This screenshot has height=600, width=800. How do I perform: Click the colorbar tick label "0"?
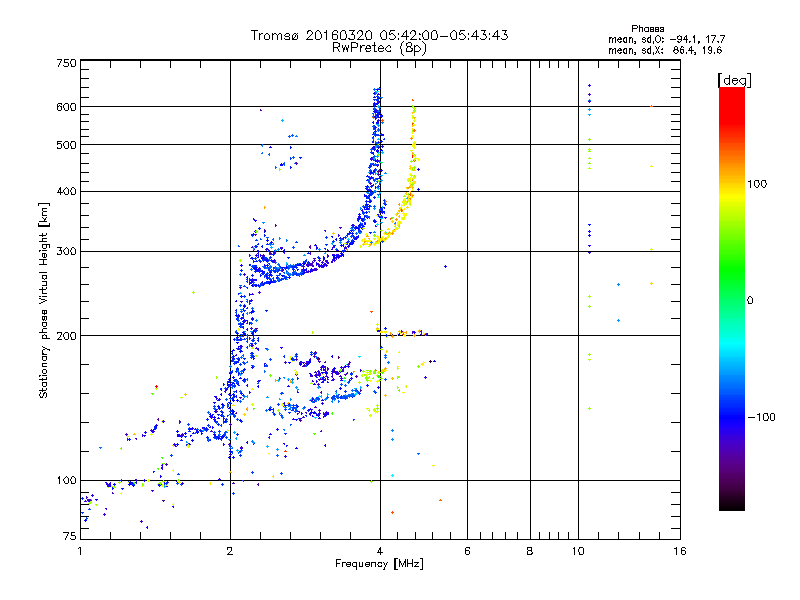coord(749,301)
